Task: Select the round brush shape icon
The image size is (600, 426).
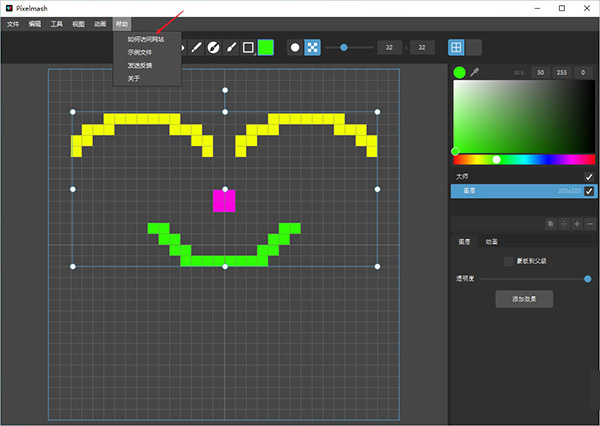Action: pyautogui.click(x=294, y=47)
